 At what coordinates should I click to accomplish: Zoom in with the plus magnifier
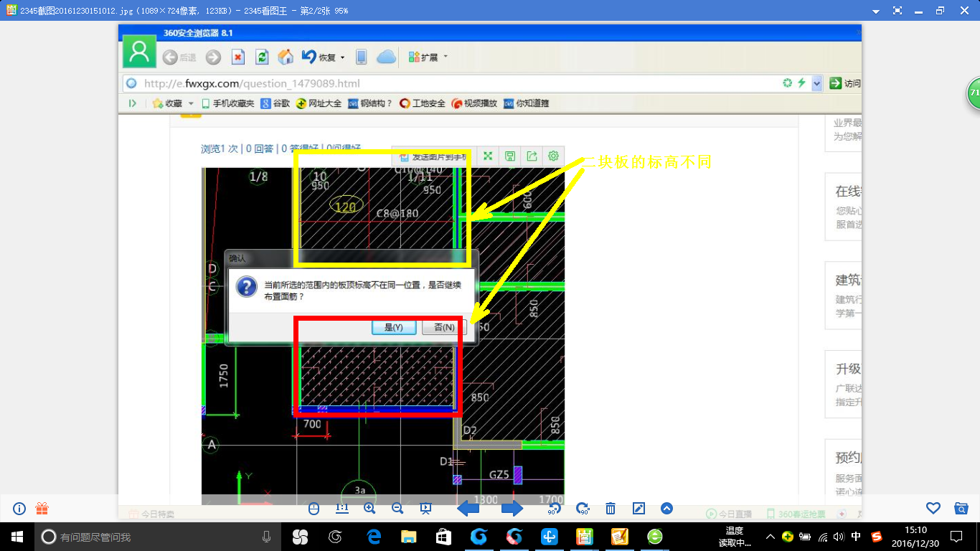click(369, 509)
